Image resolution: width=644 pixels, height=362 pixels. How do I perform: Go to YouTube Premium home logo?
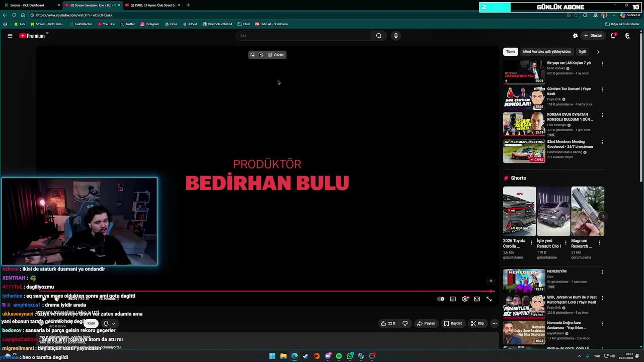(x=33, y=36)
